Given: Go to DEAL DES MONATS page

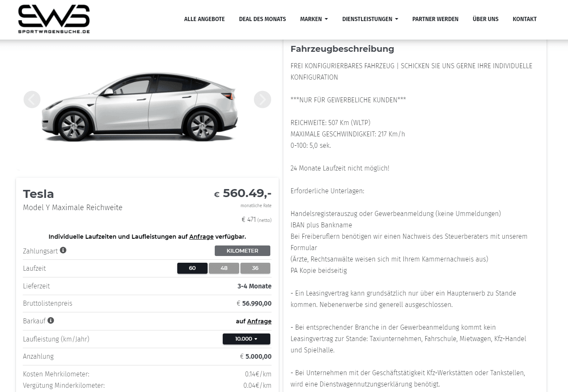Looking at the screenshot, I should (x=262, y=19).
